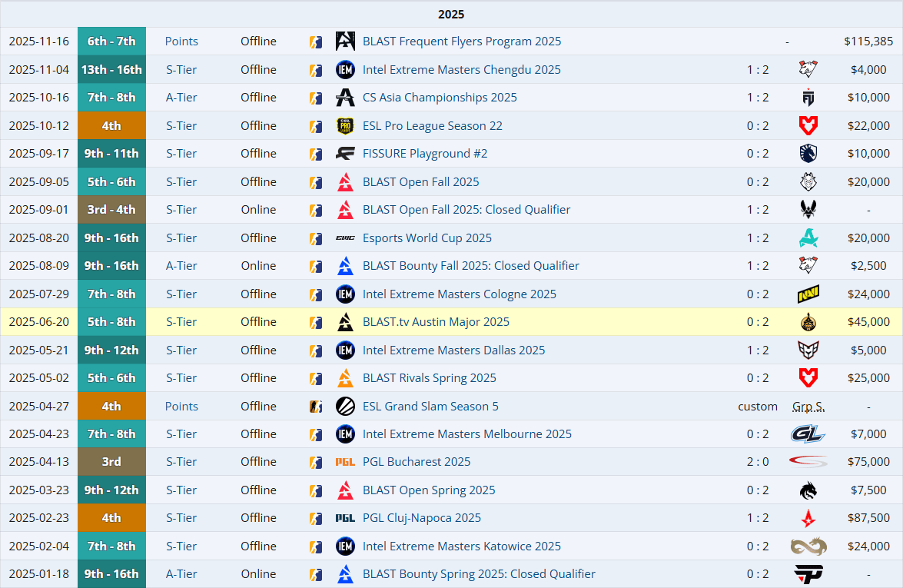
Task: Click the $2,500 prize amount
Action: [x=868, y=266]
